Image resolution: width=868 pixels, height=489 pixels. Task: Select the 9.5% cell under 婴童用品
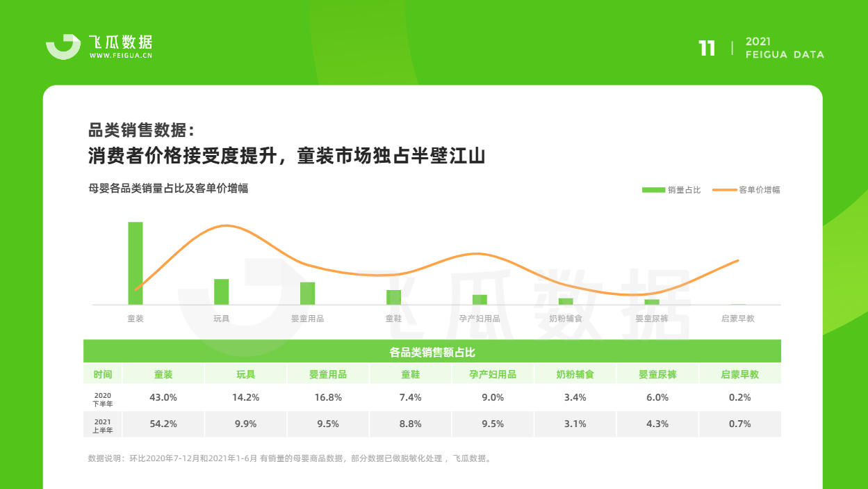328,424
